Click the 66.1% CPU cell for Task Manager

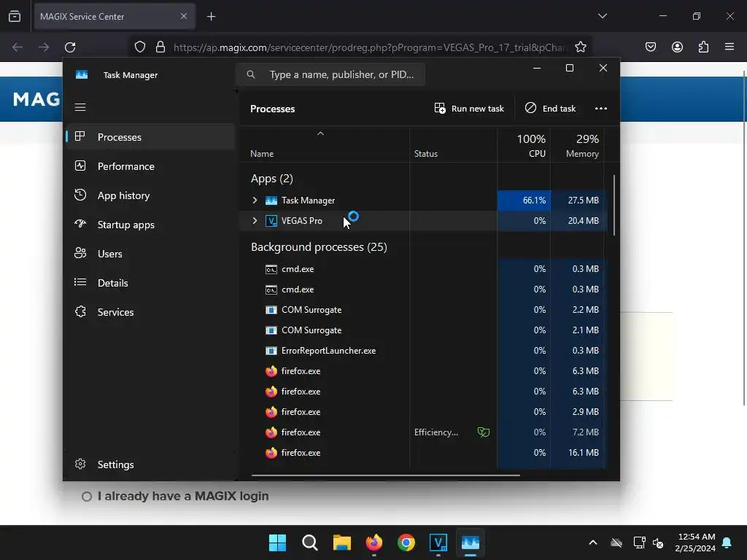point(524,201)
